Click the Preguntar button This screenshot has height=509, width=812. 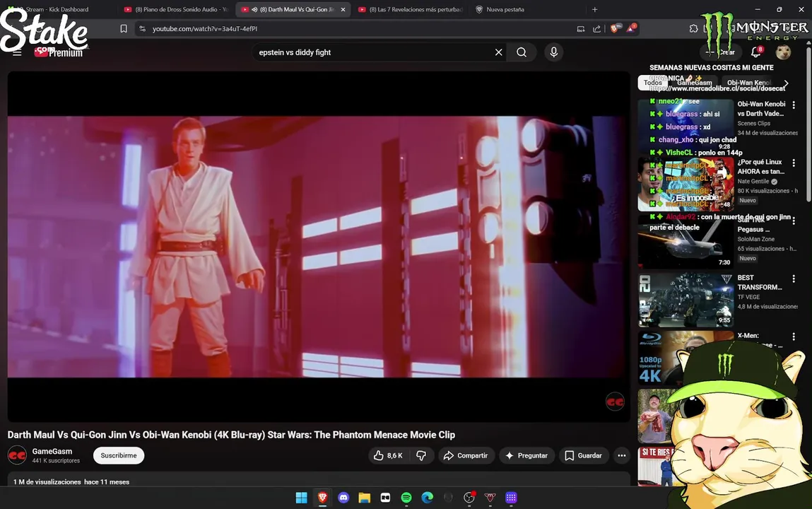pyautogui.click(x=526, y=456)
